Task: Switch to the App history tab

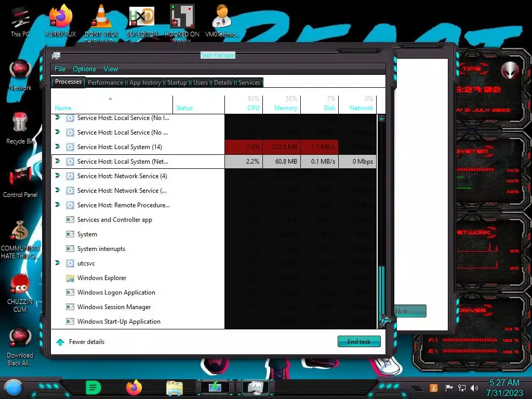Action: pyautogui.click(x=145, y=83)
